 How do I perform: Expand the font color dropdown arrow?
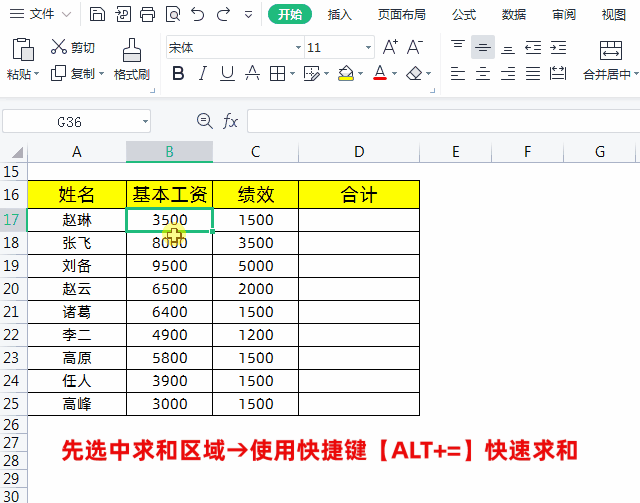coord(394,74)
